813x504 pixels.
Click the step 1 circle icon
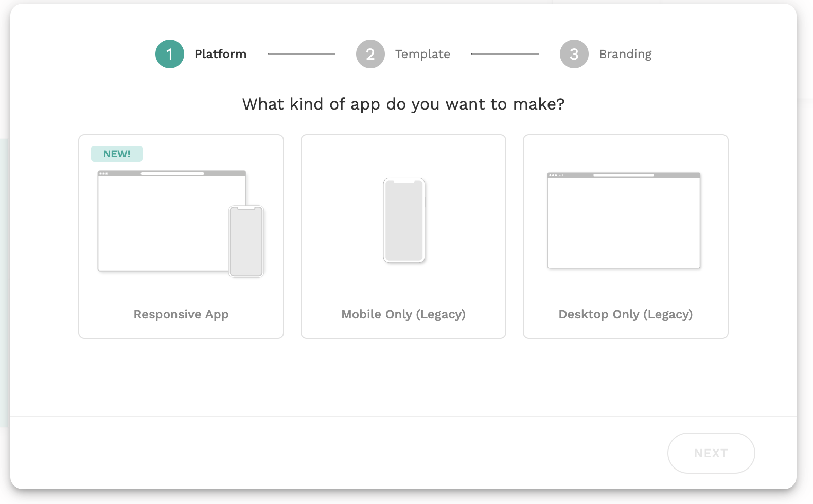coord(170,54)
